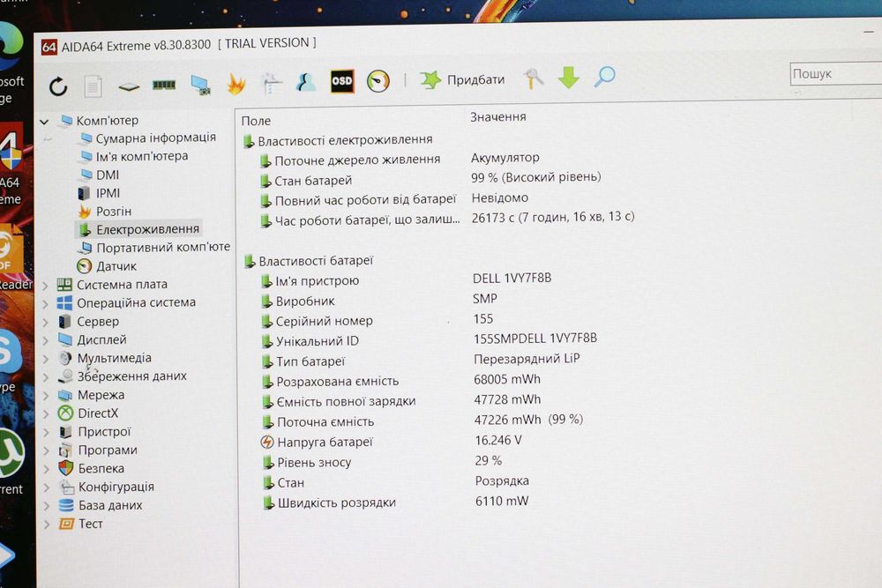
Task: Expand the Сервер node
Action: [46, 323]
